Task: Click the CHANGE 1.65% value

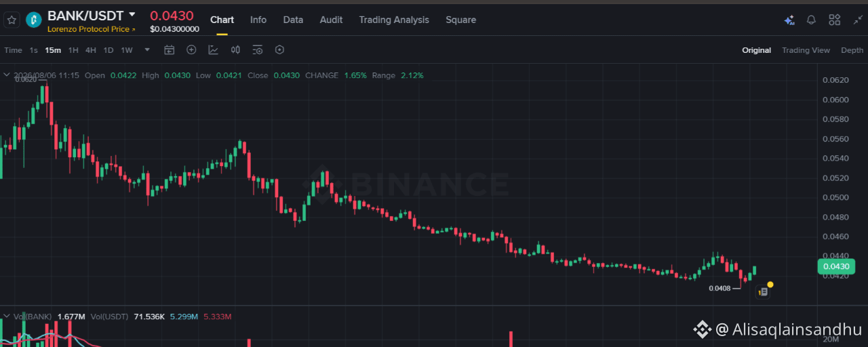Action: click(355, 75)
